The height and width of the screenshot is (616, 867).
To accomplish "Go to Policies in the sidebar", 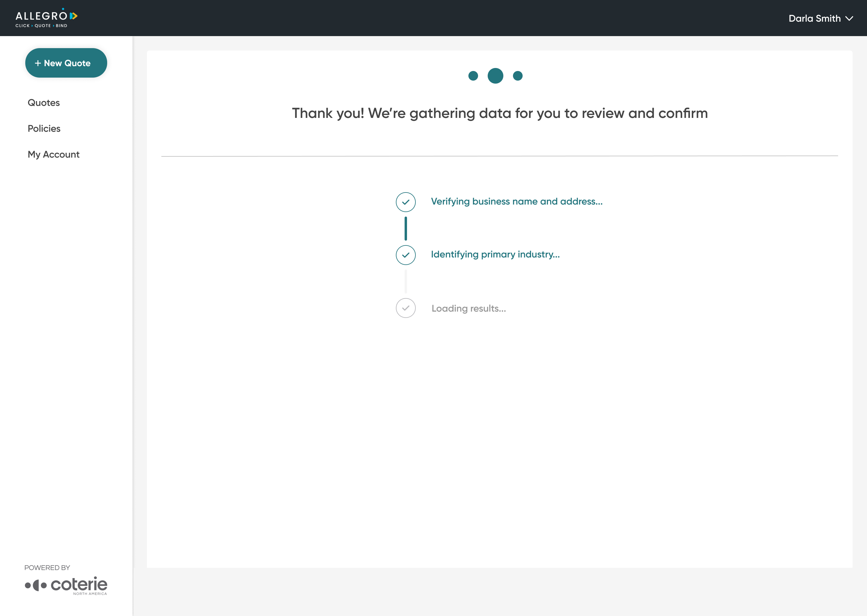I will (x=44, y=129).
